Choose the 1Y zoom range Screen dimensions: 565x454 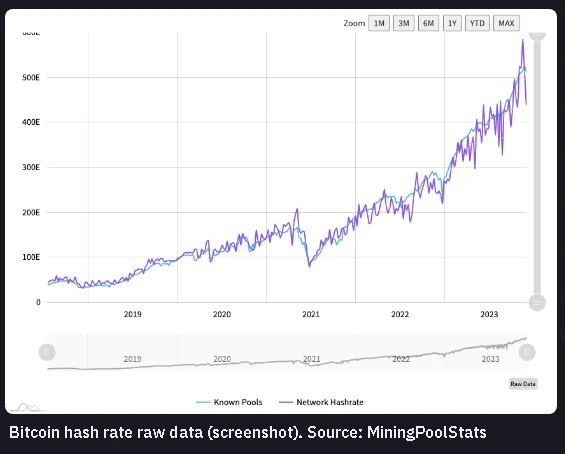(452, 23)
